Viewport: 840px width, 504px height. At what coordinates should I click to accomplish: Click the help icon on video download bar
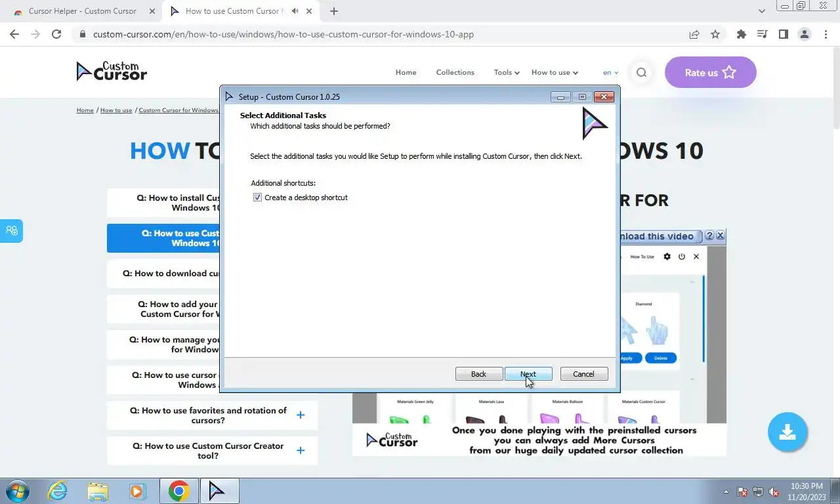coord(709,236)
